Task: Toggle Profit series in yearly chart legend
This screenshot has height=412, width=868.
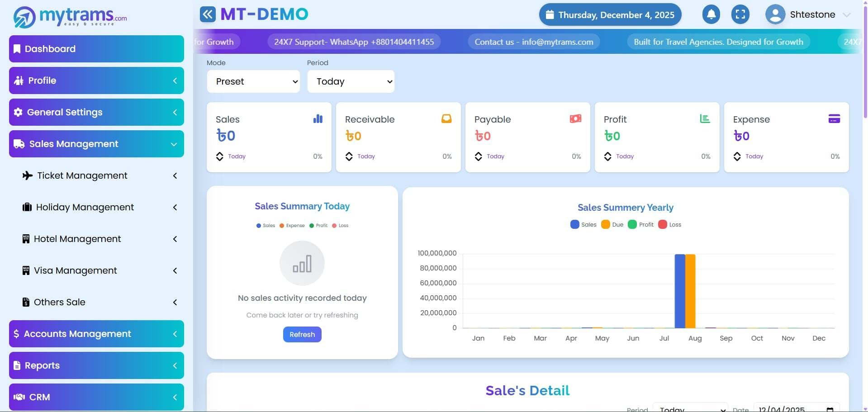Action: click(x=641, y=225)
